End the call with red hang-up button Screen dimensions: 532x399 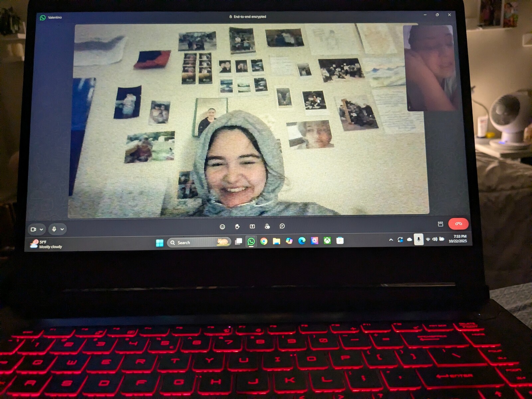(x=458, y=224)
